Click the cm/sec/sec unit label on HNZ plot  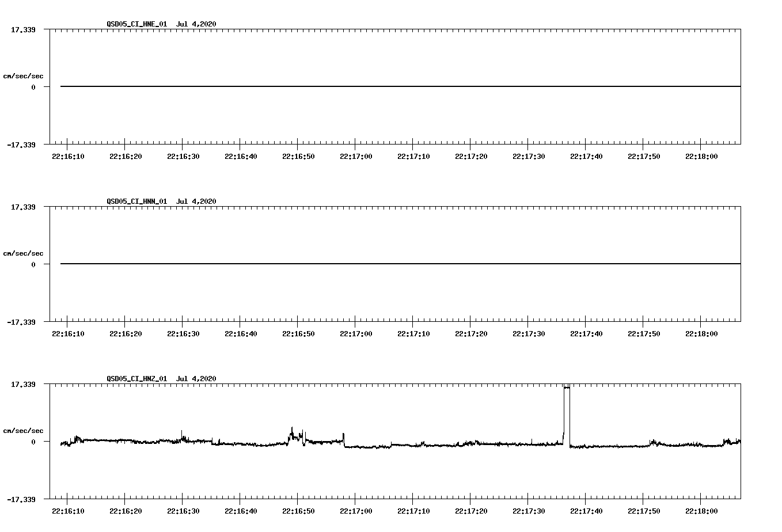(23, 431)
